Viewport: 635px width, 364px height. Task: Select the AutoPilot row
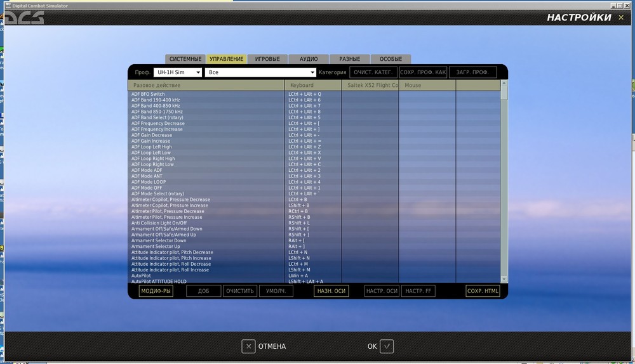coord(314,276)
